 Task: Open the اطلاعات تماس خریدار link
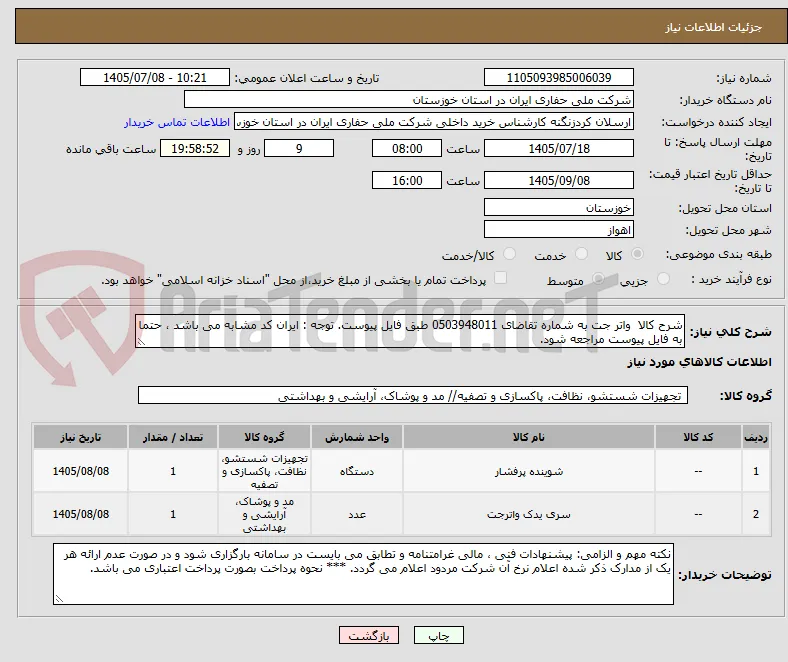(177, 122)
